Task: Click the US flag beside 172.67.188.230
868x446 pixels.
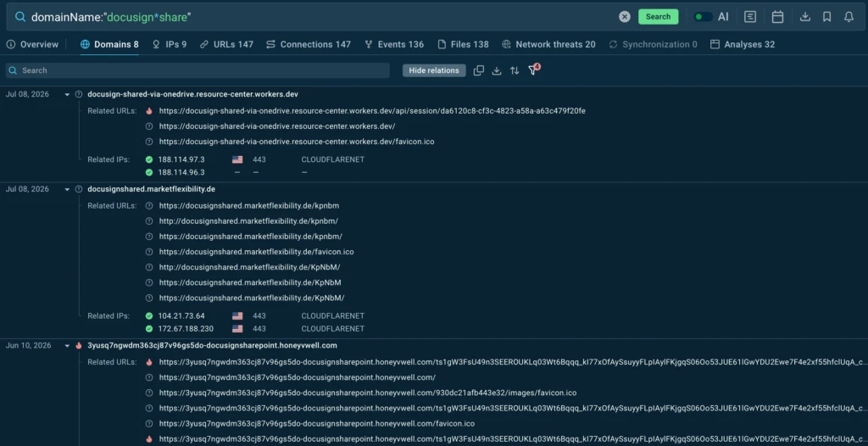Action: point(237,328)
